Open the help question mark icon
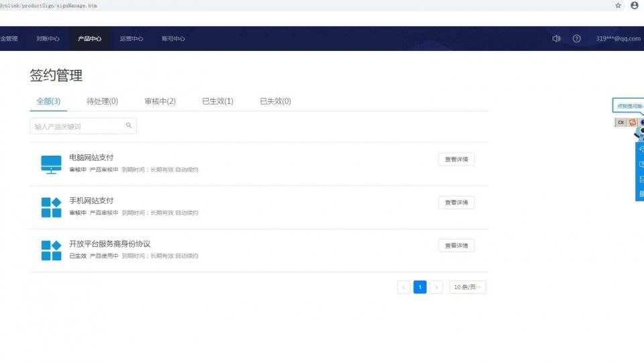 576,39
